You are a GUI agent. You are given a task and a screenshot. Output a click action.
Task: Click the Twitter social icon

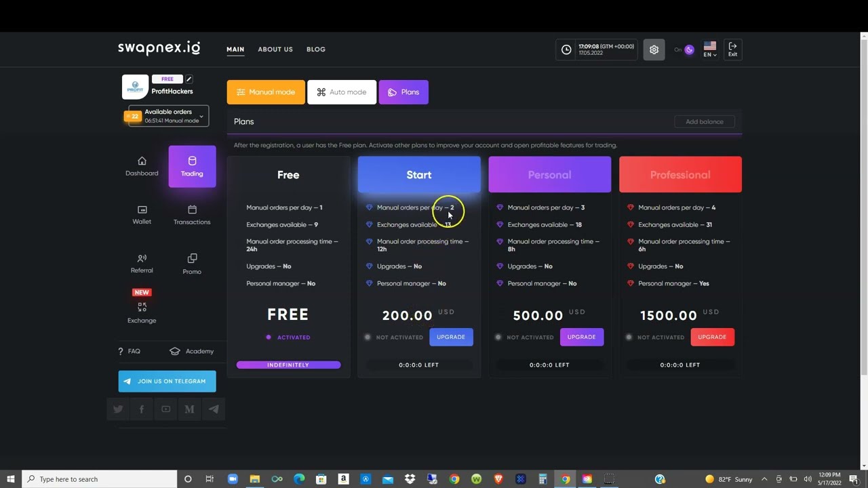[118, 409]
